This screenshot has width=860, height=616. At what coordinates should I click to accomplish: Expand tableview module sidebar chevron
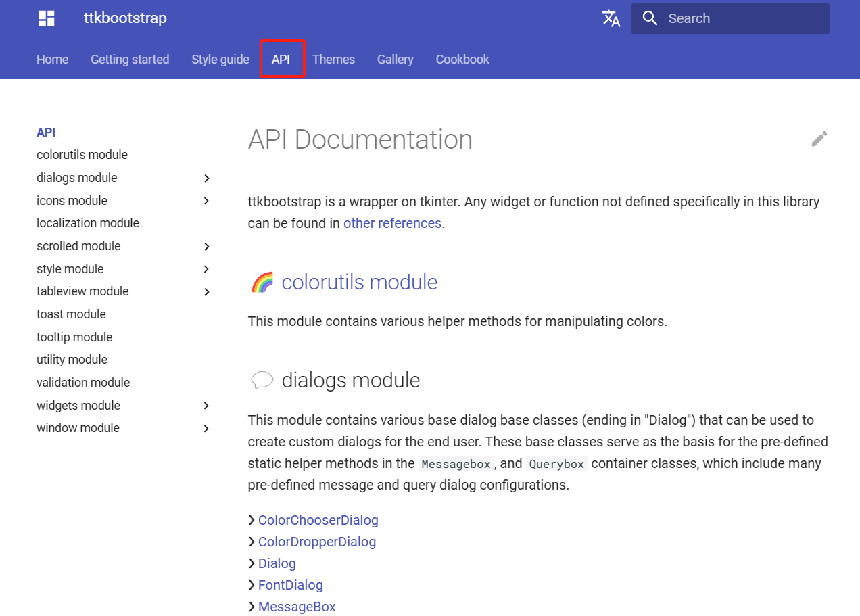click(207, 291)
